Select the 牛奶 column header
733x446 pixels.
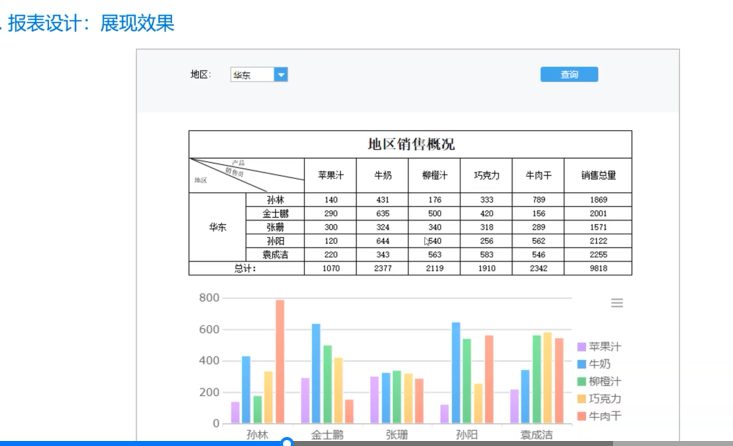tap(382, 175)
